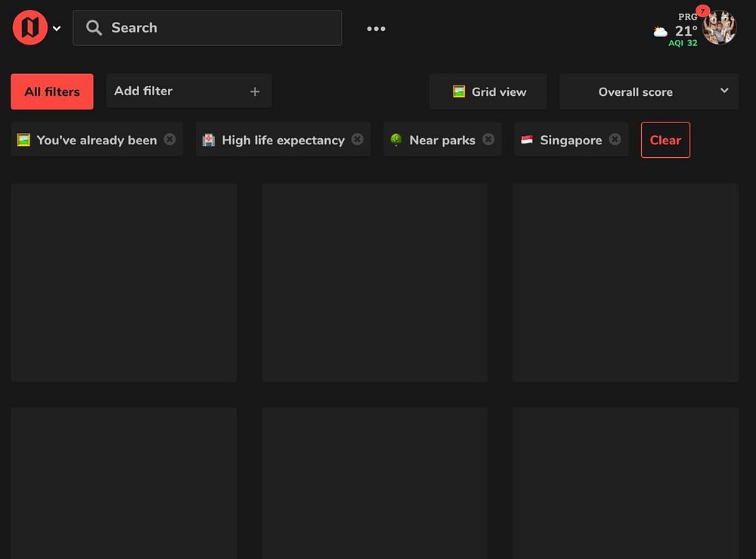Image resolution: width=756 pixels, height=559 pixels.
Task: Click the Singapore flag icon
Action: (x=527, y=140)
